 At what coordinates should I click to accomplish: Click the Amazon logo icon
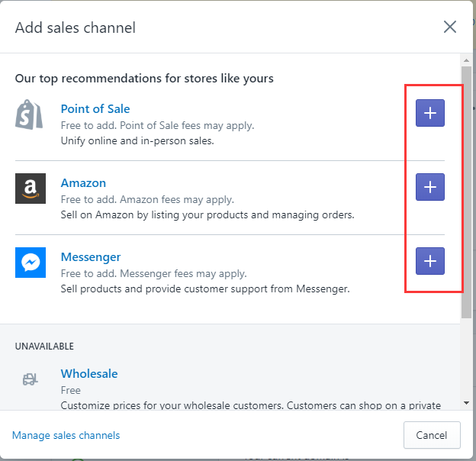[31, 189]
